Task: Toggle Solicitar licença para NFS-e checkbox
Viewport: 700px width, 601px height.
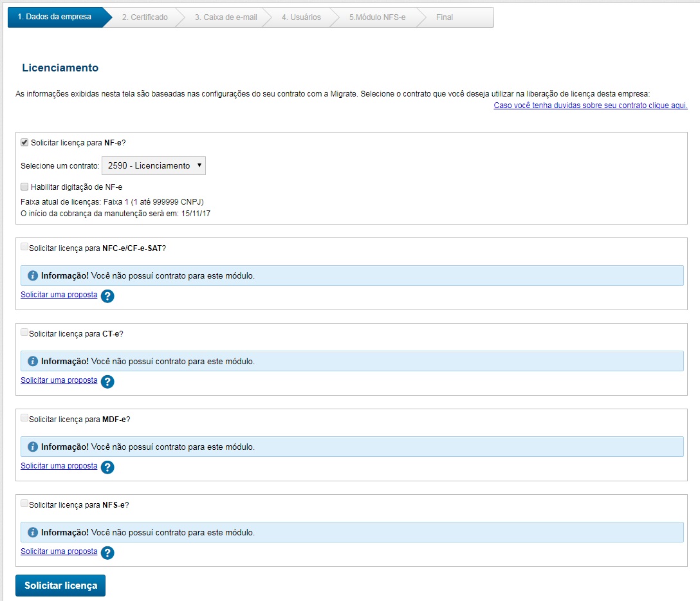Action: 24,504
